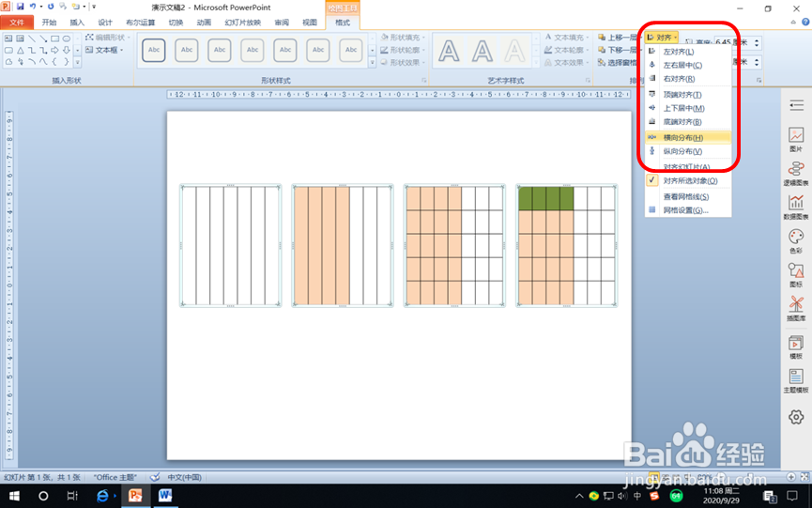
Task: Open 色彩 palette icon in sidebar
Action: pos(796,241)
